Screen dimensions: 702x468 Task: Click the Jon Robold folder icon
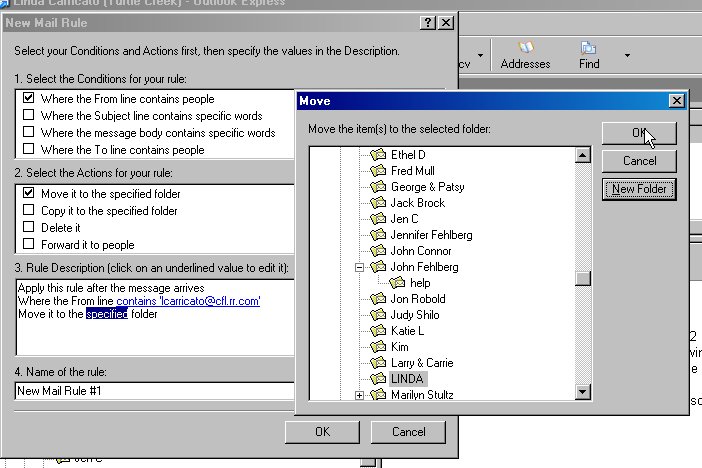tap(378, 299)
